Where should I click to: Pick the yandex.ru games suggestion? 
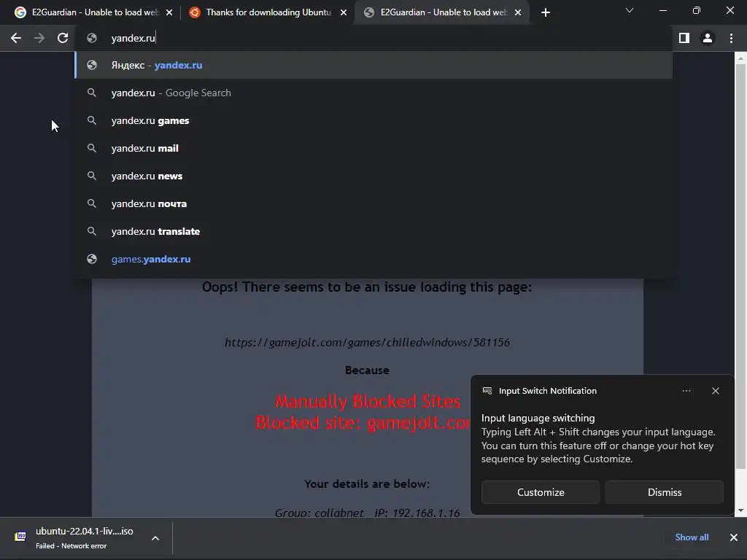(374, 120)
